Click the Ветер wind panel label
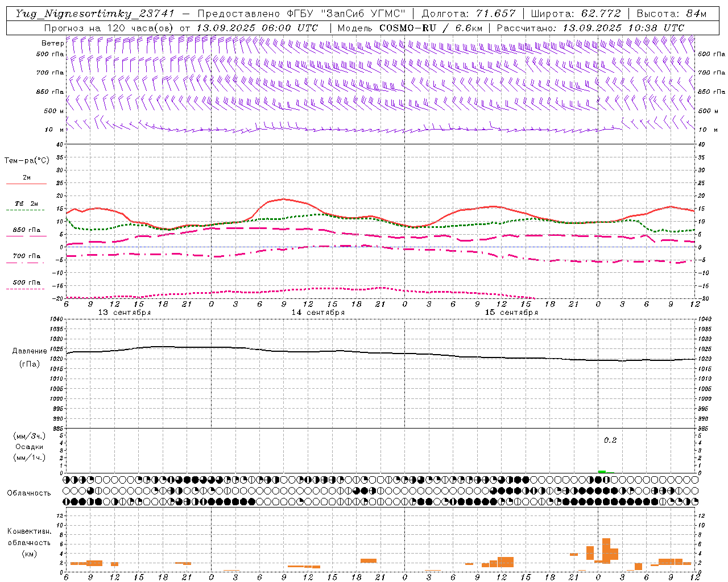728x582 pixels. click(52, 43)
